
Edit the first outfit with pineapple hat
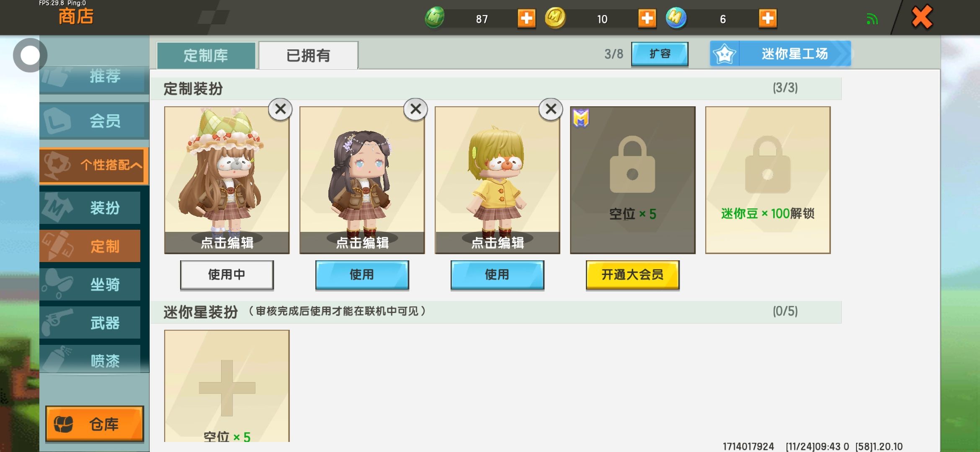pyautogui.click(x=227, y=243)
